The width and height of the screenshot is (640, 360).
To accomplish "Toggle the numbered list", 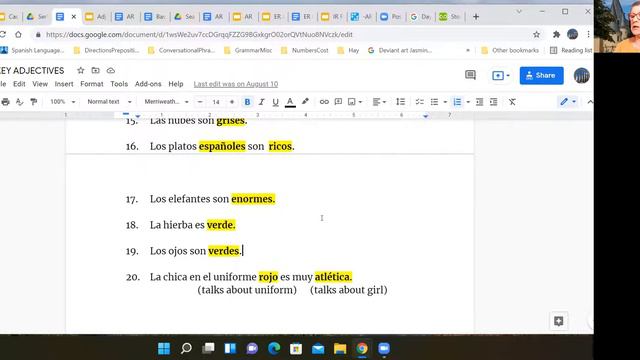I will pos(457,102).
